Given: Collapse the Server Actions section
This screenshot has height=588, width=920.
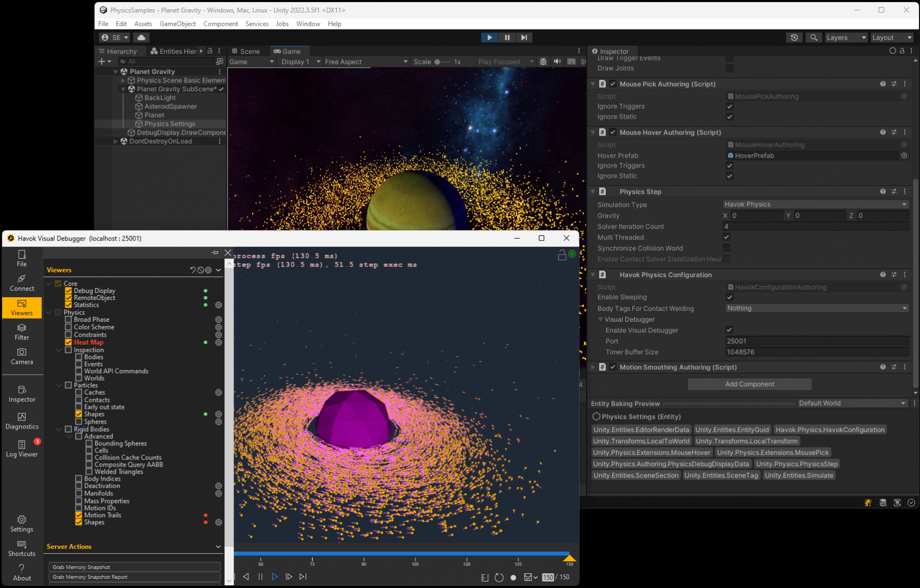Looking at the screenshot, I should tap(218, 547).
